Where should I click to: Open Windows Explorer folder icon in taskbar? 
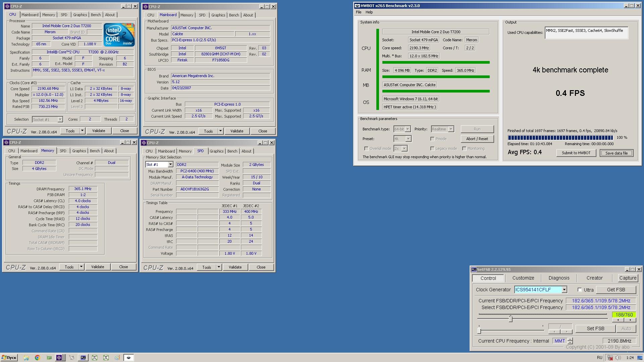coord(26,358)
